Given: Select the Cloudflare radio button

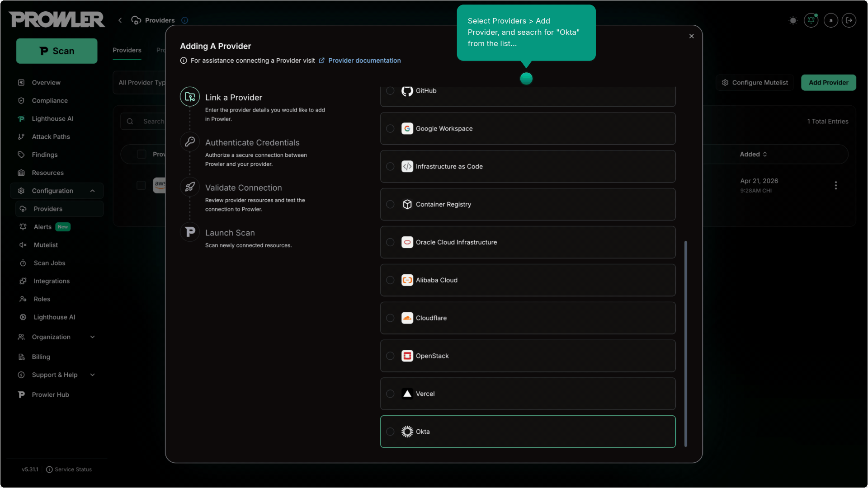Looking at the screenshot, I should click(390, 319).
